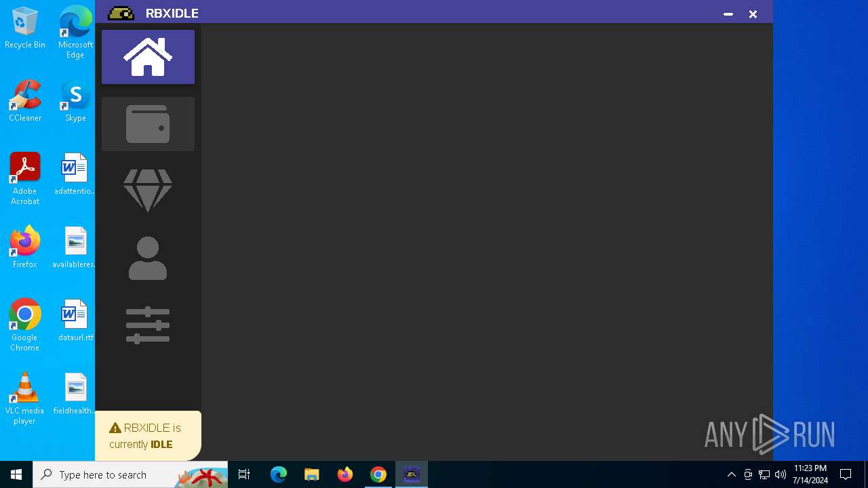Open the volume tray icon
The height and width of the screenshot is (488, 868).
pos(781,474)
